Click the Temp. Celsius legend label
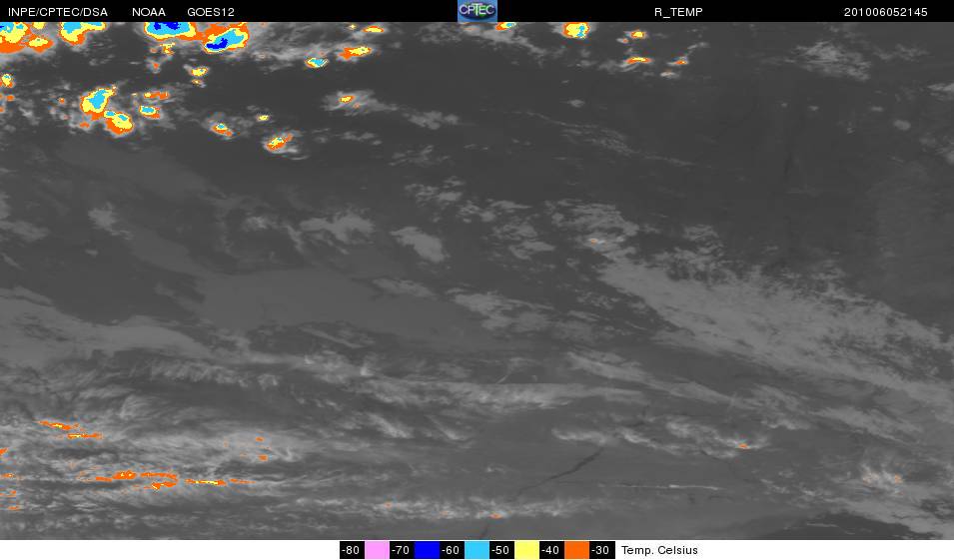This screenshot has height=560, width=954. click(x=659, y=550)
